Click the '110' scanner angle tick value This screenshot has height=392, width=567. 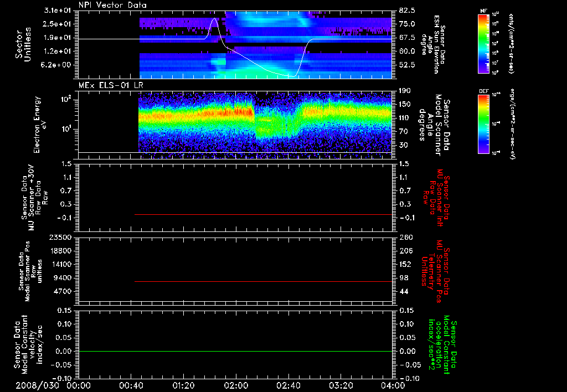(x=405, y=118)
